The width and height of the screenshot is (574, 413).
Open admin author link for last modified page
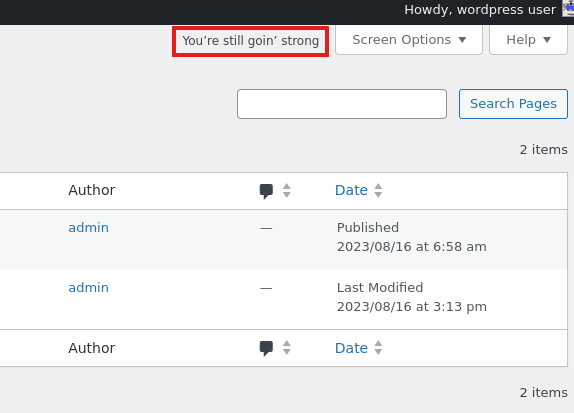pyautogui.click(x=89, y=288)
